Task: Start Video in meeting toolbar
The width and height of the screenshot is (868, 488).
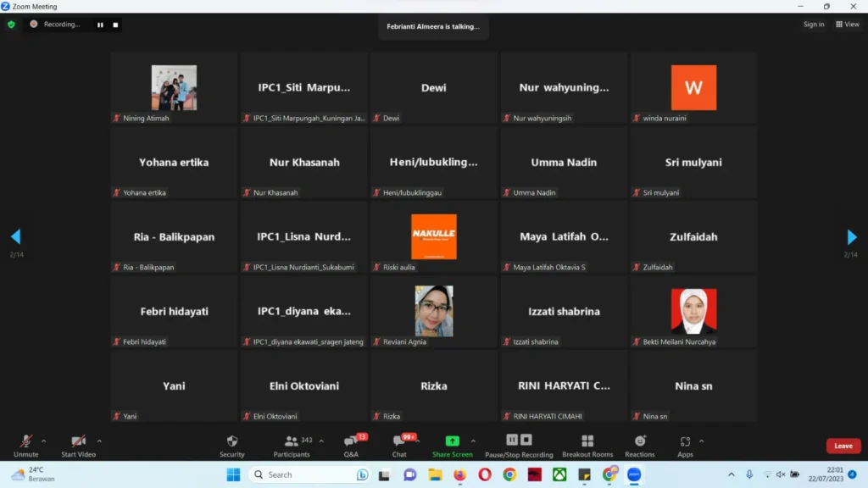Action: (x=78, y=446)
